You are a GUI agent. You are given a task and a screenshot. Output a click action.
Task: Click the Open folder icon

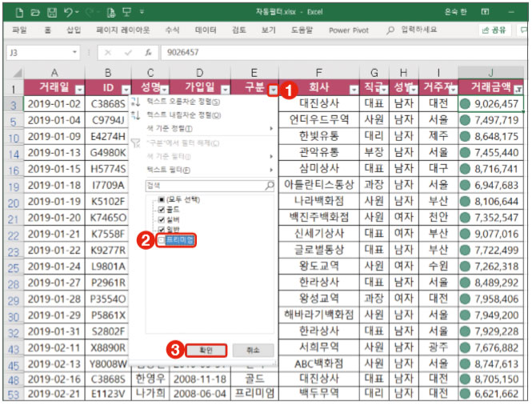pos(35,13)
